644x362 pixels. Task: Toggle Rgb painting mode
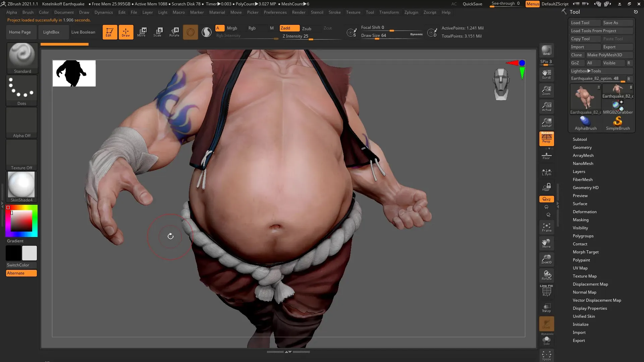252,28
